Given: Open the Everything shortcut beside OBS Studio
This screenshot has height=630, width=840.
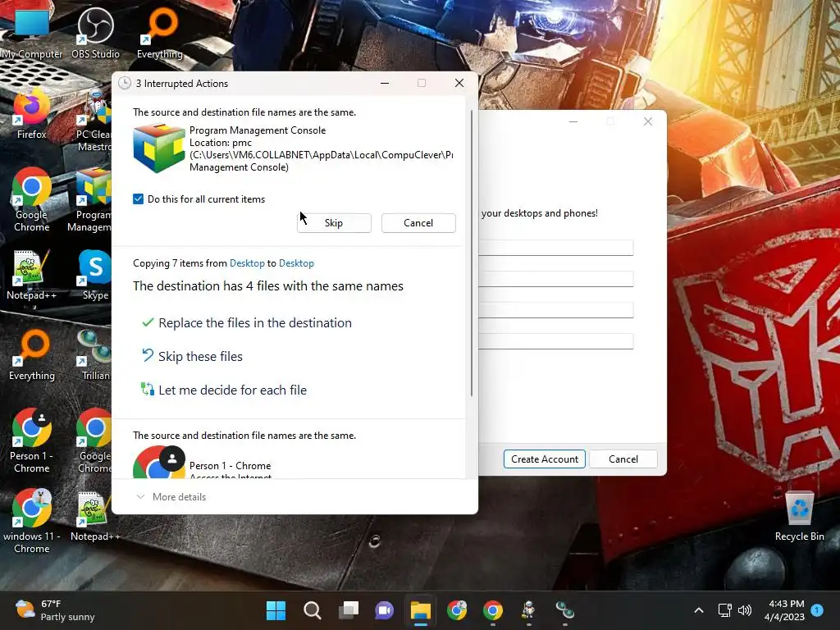Looking at the screenshot, I should pyautogui.click(x=160, y=33).
